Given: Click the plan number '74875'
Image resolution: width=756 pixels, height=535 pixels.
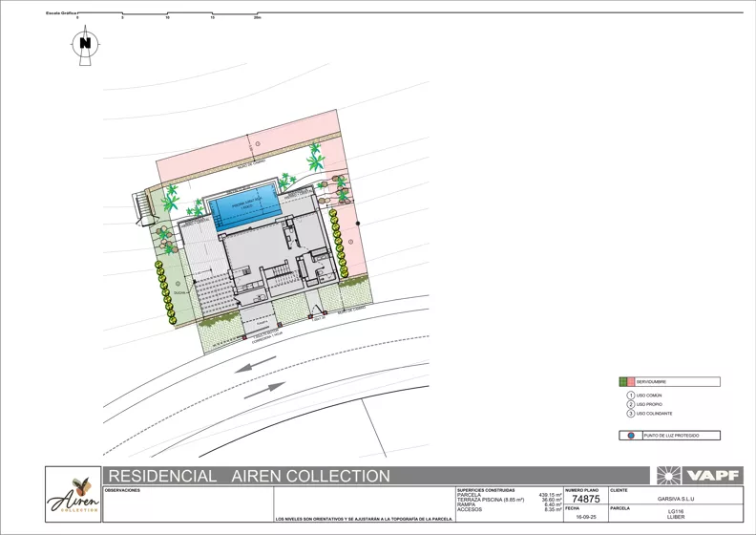Looking at the screenshot, I should 586,500.
